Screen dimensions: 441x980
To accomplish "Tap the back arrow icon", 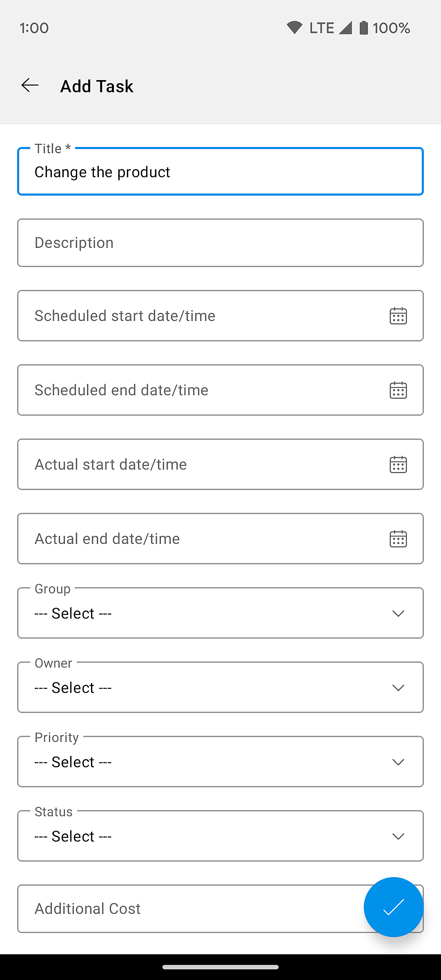I will coord(30,85).
